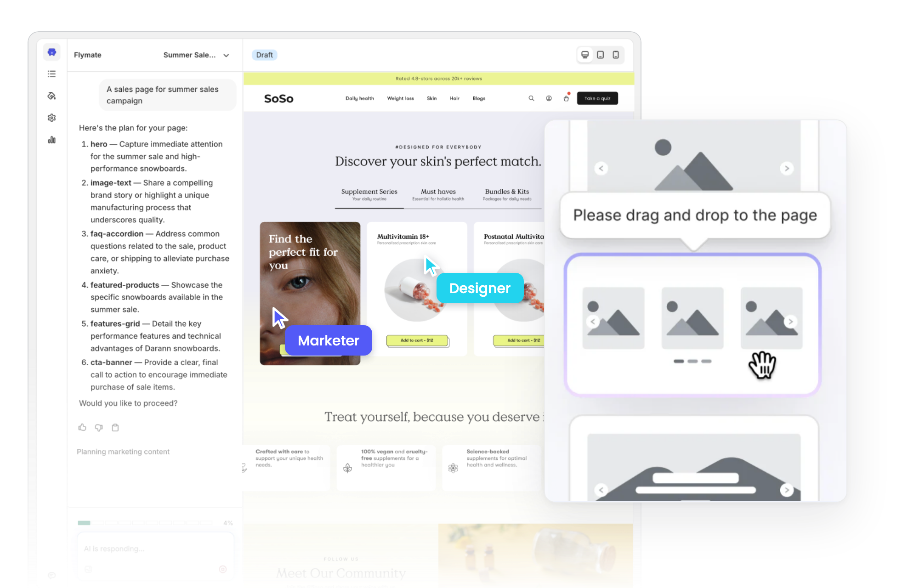Click the Take a quiz button
The image size is (919, 588).
click(597, 98)
